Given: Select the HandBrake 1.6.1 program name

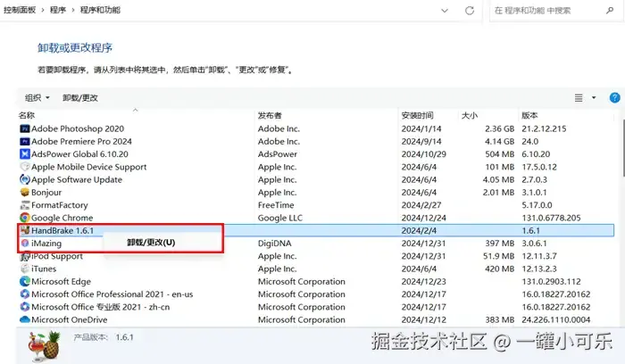Looking at the screenshot, I should [x=62, y=230].
